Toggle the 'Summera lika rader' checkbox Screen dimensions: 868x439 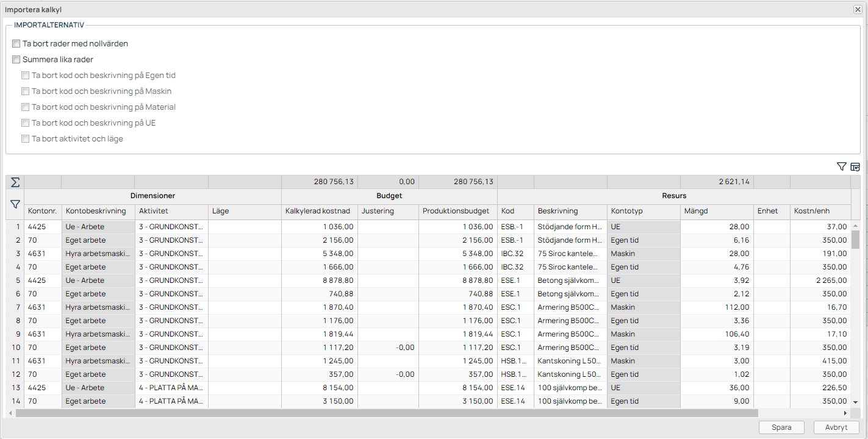tap(16, 60)
